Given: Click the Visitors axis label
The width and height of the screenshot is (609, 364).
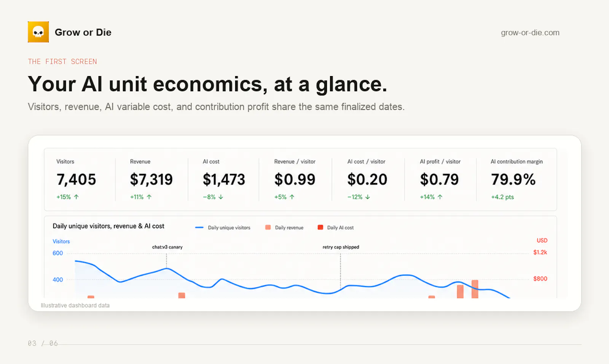Looking at the screenshot, I should [x=61, y=242].
